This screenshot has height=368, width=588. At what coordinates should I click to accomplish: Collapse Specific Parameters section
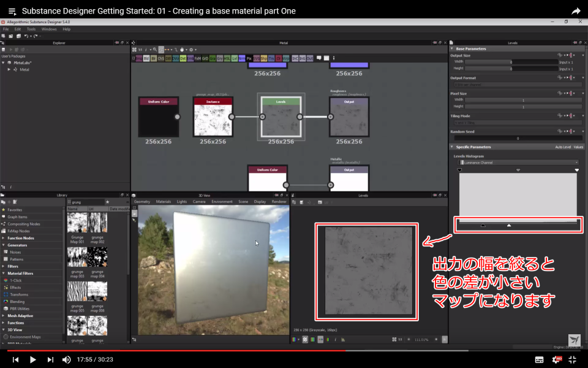pyautogui.click(x=452, y=147)
